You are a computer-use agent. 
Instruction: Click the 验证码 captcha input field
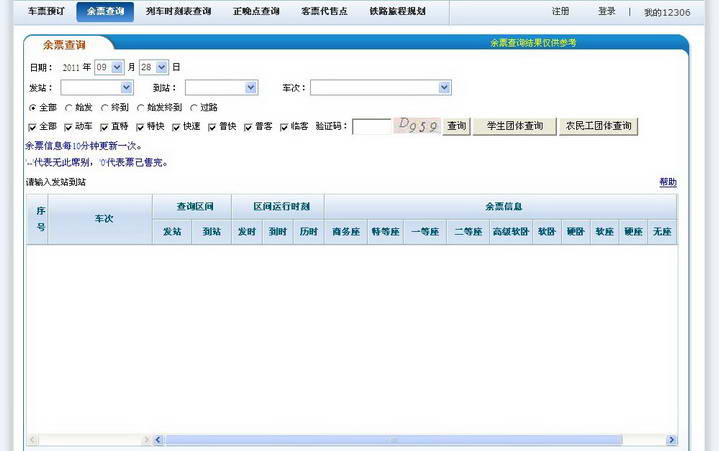click(371, 127)
